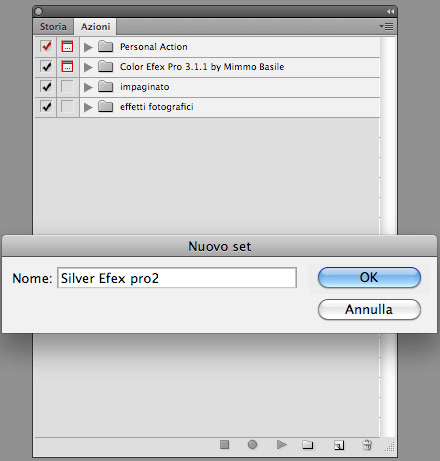Uncheck the effetti fotografici checkbox
Screen dimensions: 440x461
[x=46, y=107]
